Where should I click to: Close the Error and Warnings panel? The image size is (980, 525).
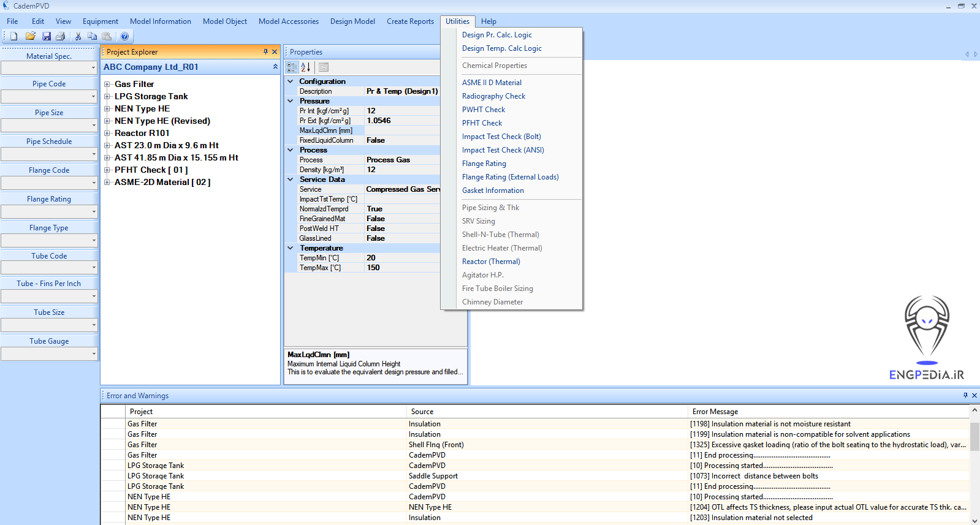pyautogui.click(x=974, y=396)
